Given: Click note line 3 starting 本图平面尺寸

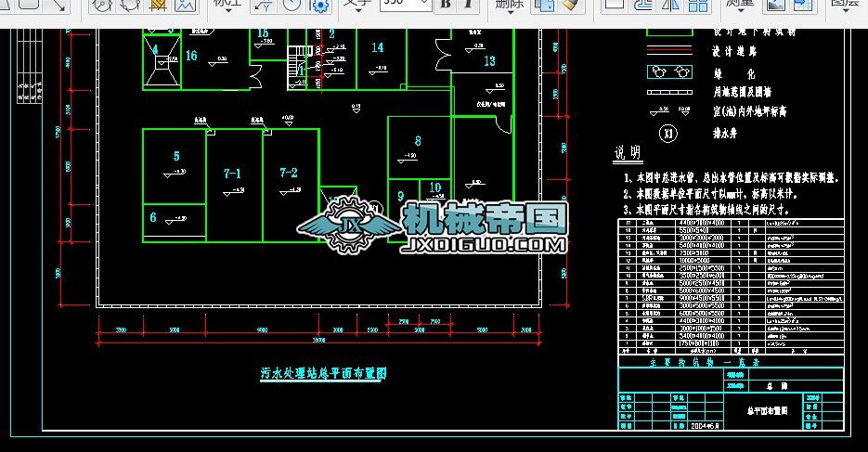Looking at the screenshot, I should click(706, 211).
